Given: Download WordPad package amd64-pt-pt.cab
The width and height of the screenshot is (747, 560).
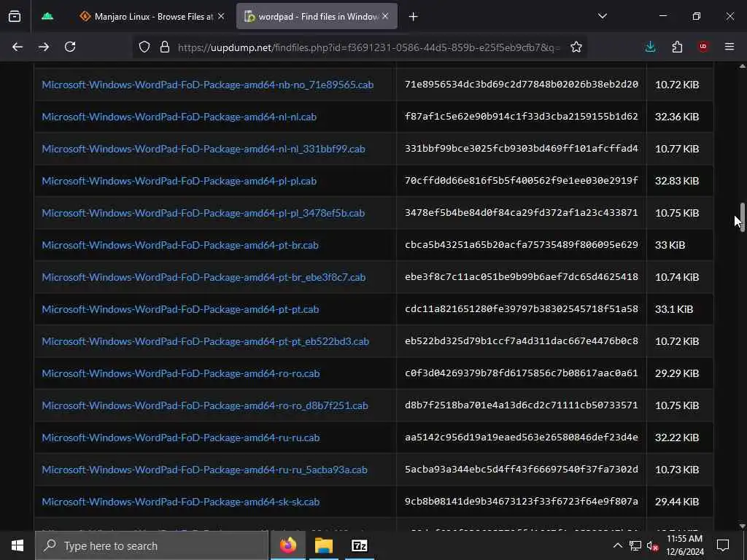Looking at the screenshot, I should click(181, 309).
